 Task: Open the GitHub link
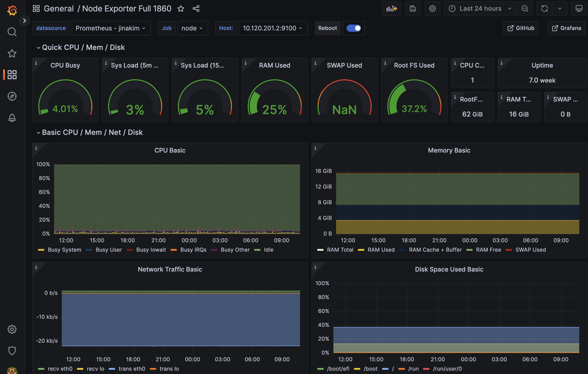click(521, 28)
